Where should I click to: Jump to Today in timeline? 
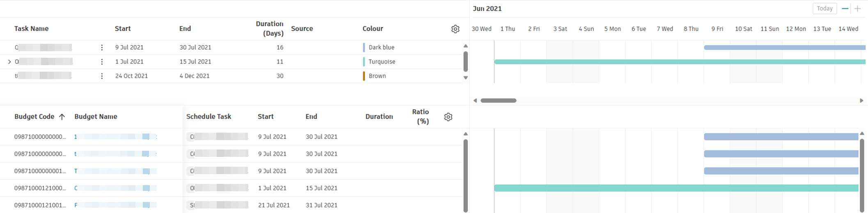[x=824, y=9]
